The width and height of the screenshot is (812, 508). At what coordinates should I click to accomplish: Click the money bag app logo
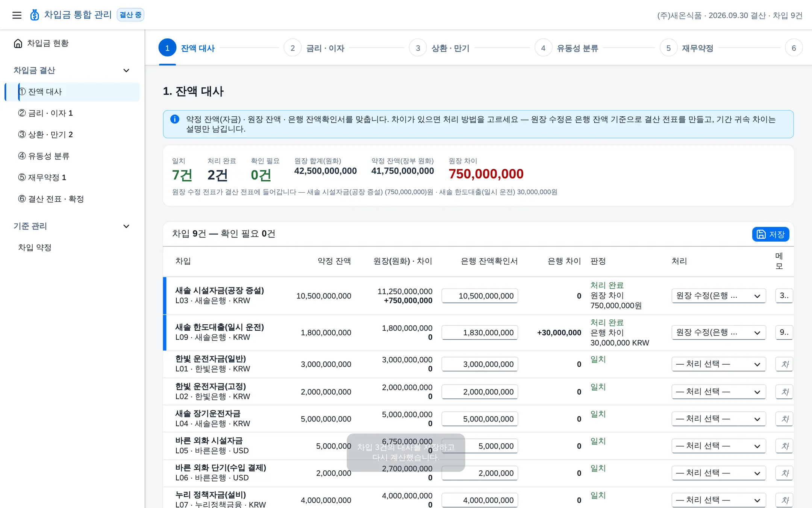click(35, 15)
